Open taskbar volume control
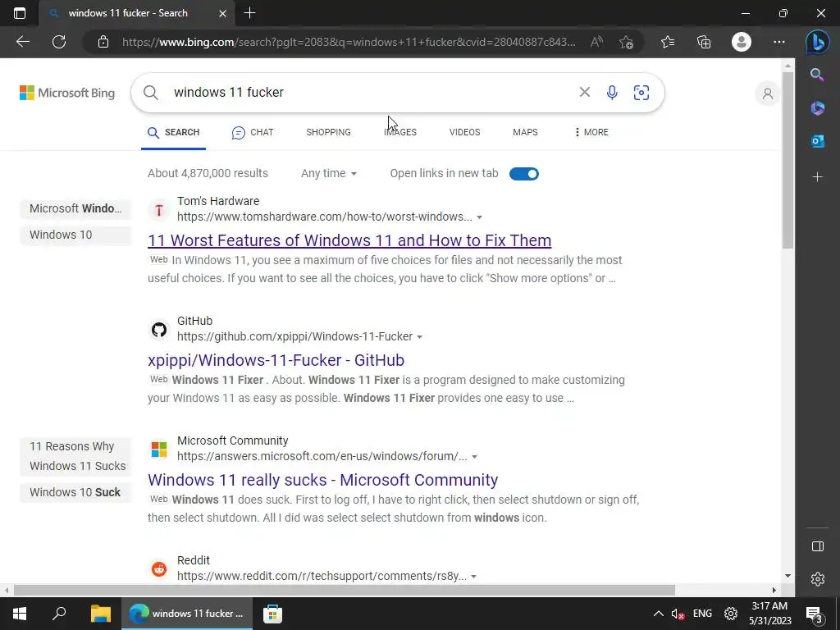840x630 pixels. pos(678,614)
